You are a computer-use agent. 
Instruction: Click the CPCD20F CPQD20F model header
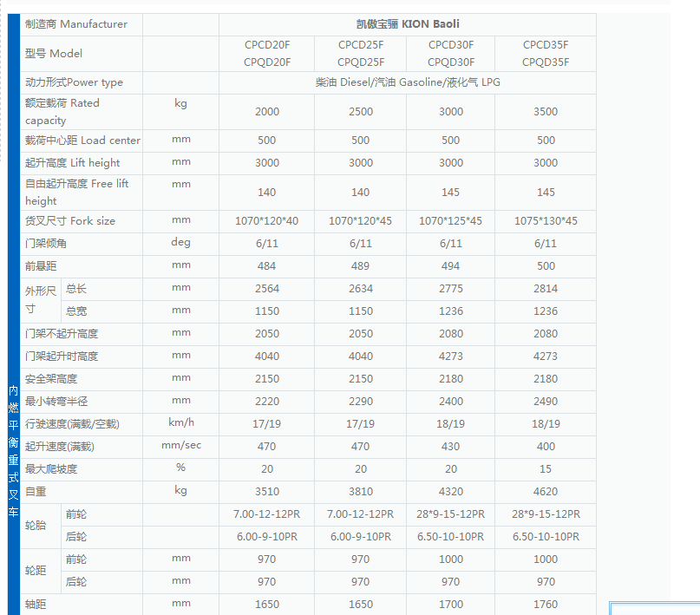pos(267,54)
